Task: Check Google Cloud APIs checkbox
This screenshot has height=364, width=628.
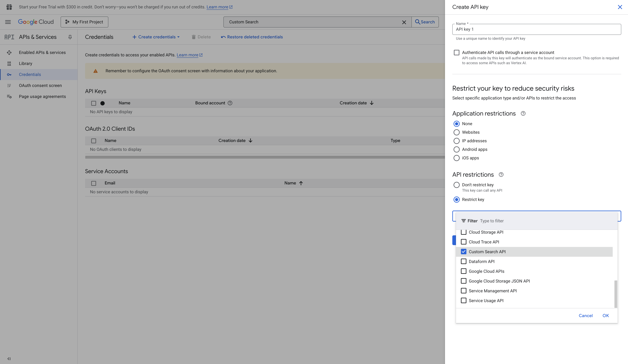Action: click(464, 271)
